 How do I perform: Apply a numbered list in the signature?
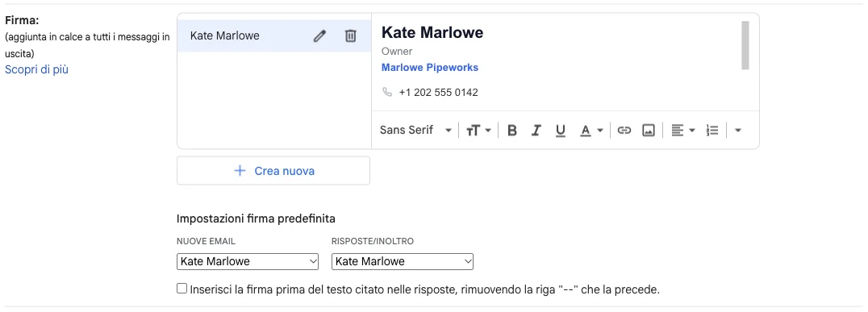tap(712, 131)
